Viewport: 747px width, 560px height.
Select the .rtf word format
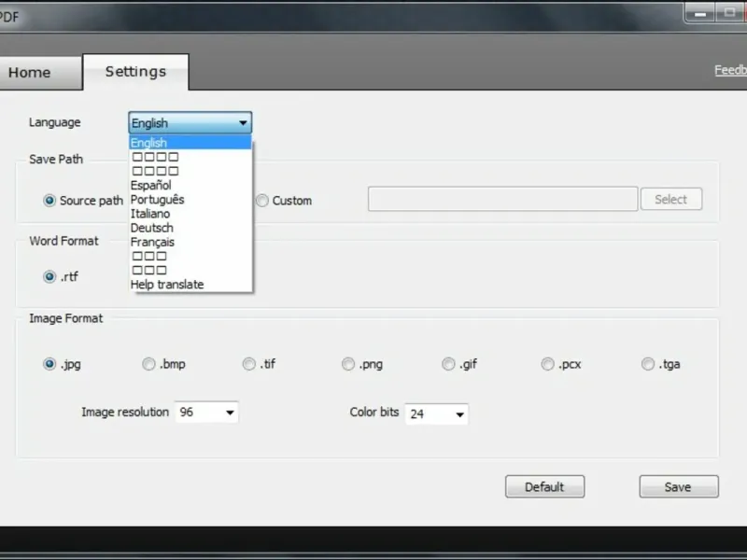click(x=49, y=276)
